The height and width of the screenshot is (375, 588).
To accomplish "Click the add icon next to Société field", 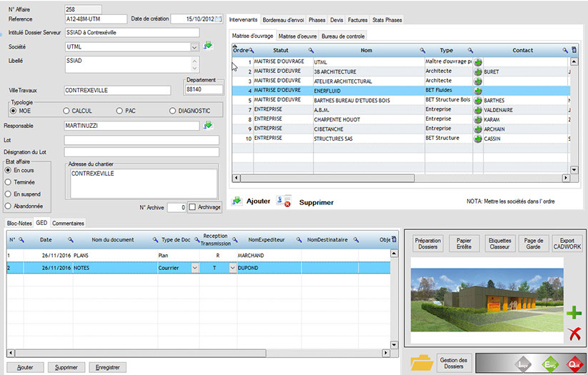I will [208, 46].
